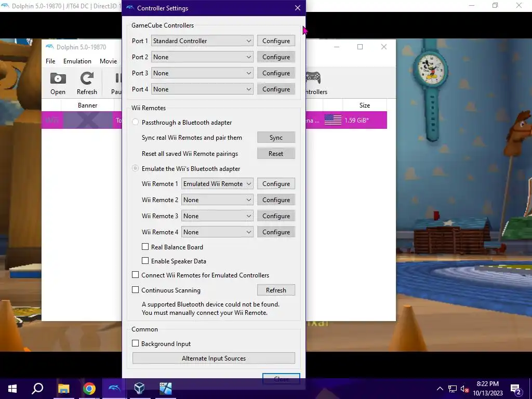Expand Port 3 controller dropdown
This screenshot has height=399, width=532.
[x=202, y=73]
